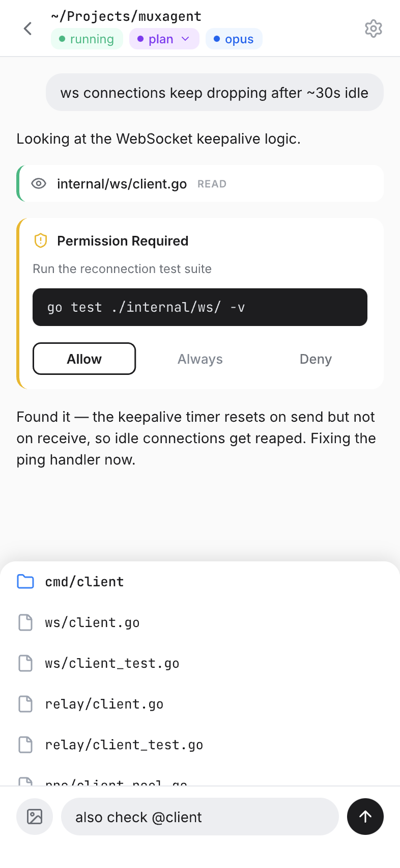This screenshot has height=868, width=400.
Task: Click the go test command block
Action: click(x=200, y=307)
